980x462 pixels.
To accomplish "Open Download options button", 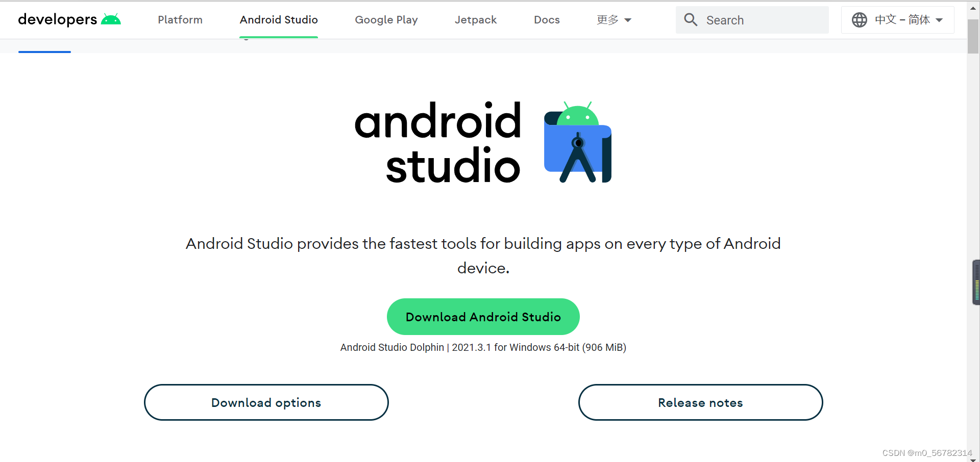I will pos(266,402).
